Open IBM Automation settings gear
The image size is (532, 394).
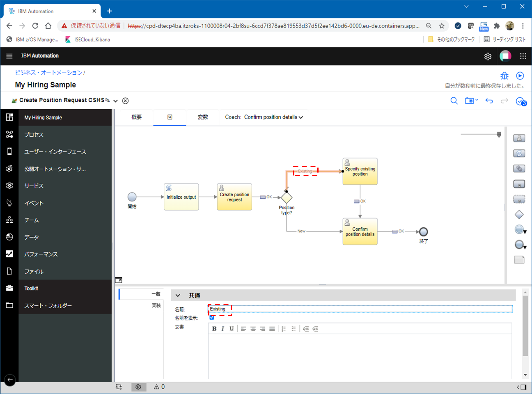pyautogui.click(x=488, y=57)
